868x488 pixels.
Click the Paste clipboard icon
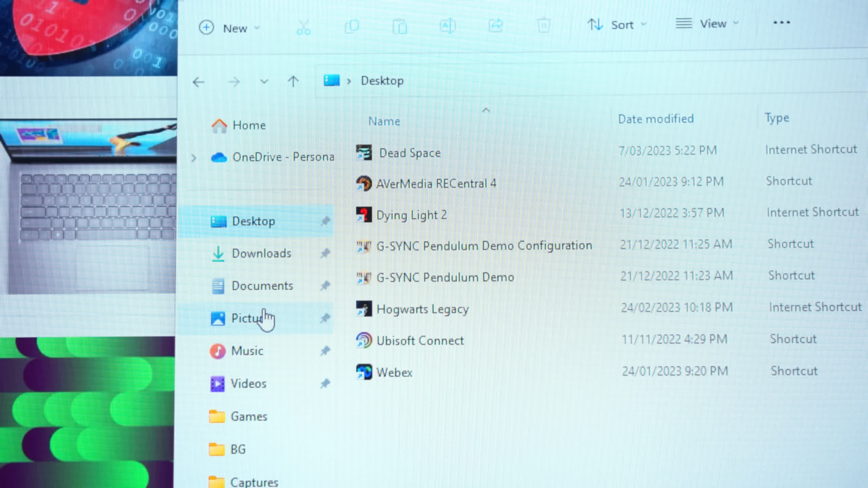click(399, 26)
